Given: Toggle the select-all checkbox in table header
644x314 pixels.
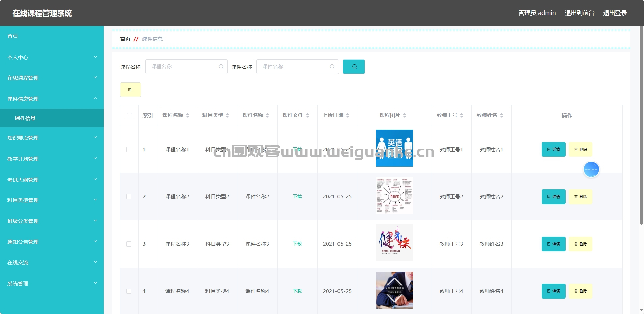Looking at the screenshot, I should 129,116.
